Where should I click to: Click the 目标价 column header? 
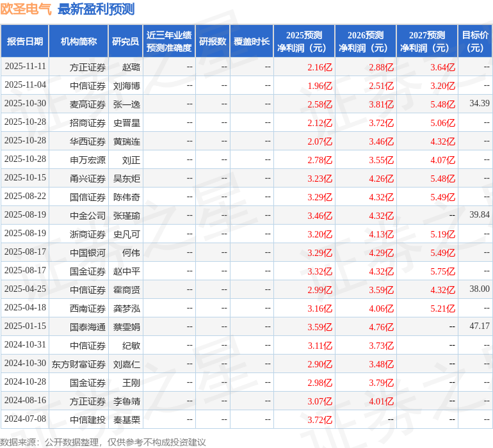pyautogui.click(x=475, y=42)
